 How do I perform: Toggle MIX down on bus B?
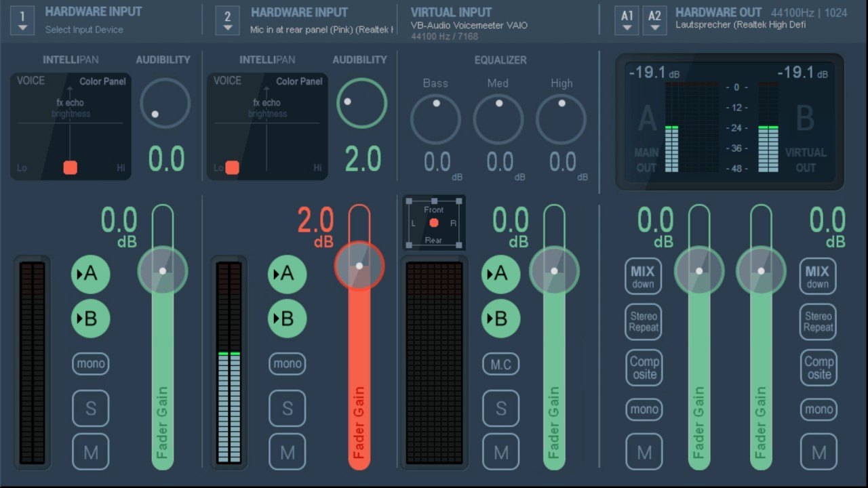(x=818, y=277)
